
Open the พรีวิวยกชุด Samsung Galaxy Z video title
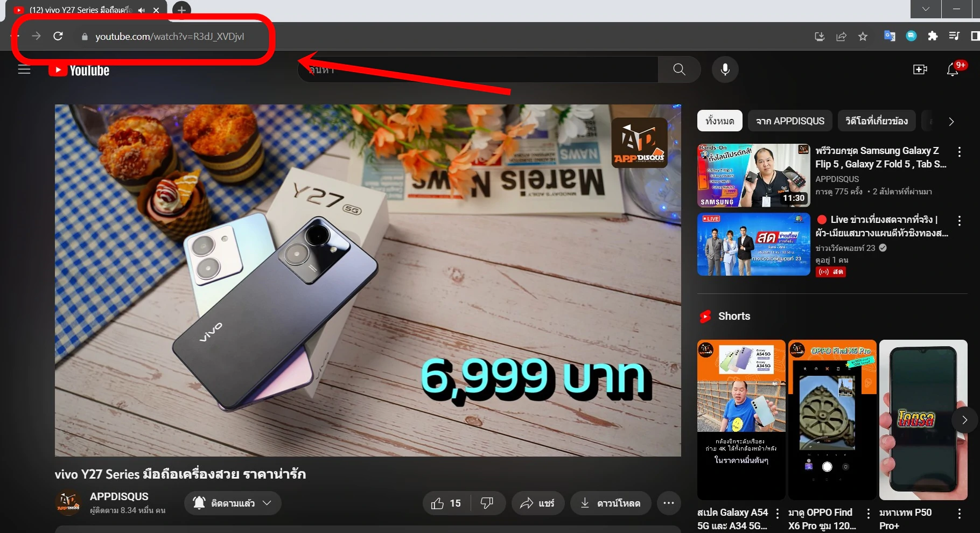[x=880, y=157]
